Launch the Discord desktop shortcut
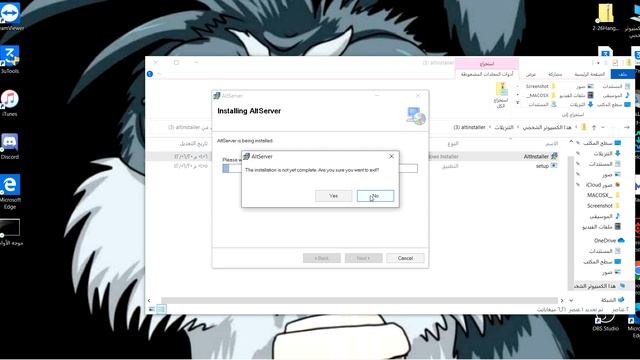 (10, 146)
